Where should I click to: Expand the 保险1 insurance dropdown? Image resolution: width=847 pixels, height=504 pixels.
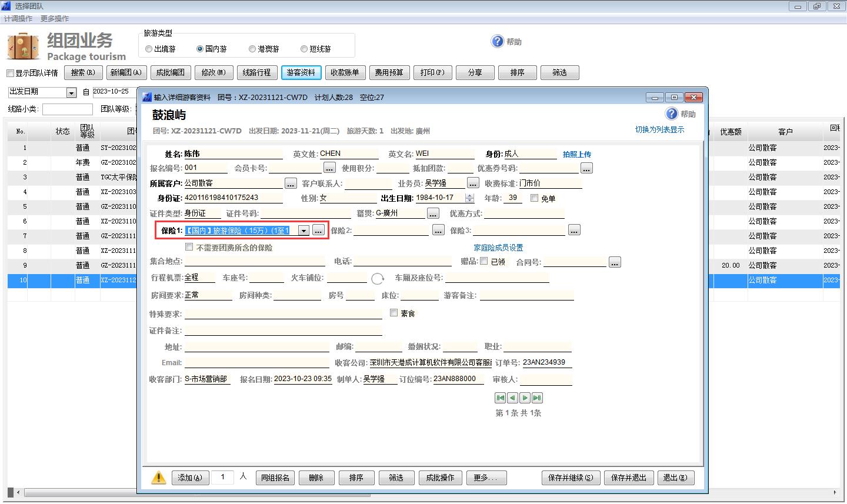[304, 231]
